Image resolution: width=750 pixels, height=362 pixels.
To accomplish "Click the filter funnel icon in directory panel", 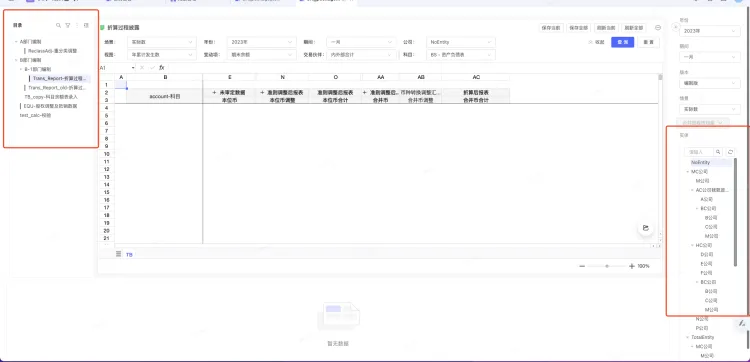I will 68,25.
